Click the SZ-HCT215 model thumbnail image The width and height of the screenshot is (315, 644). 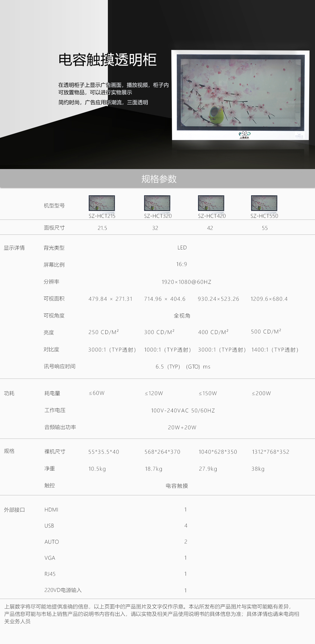coord(102,203)
